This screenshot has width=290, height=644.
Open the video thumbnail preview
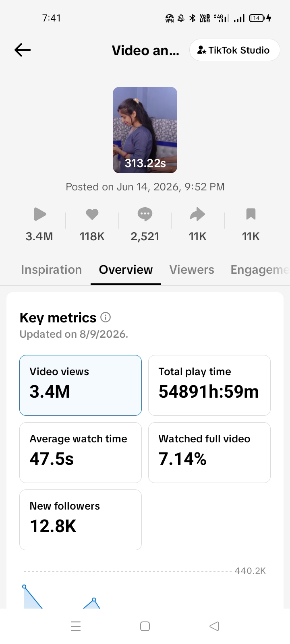[145, 130]
